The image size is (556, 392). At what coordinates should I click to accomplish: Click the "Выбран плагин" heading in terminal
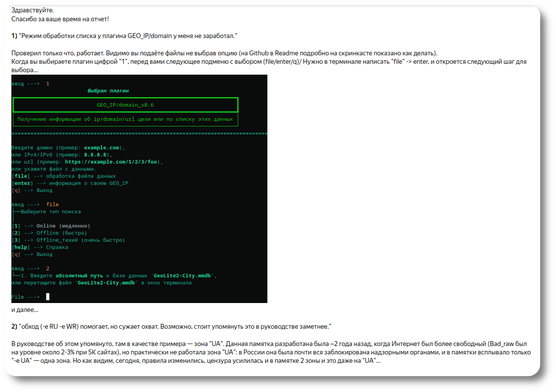click(108, 91)
